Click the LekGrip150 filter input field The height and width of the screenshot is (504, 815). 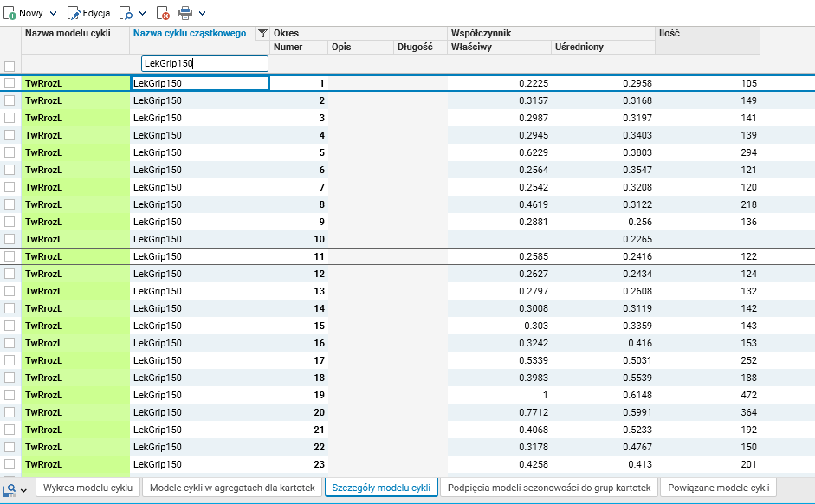click(204, 64)
